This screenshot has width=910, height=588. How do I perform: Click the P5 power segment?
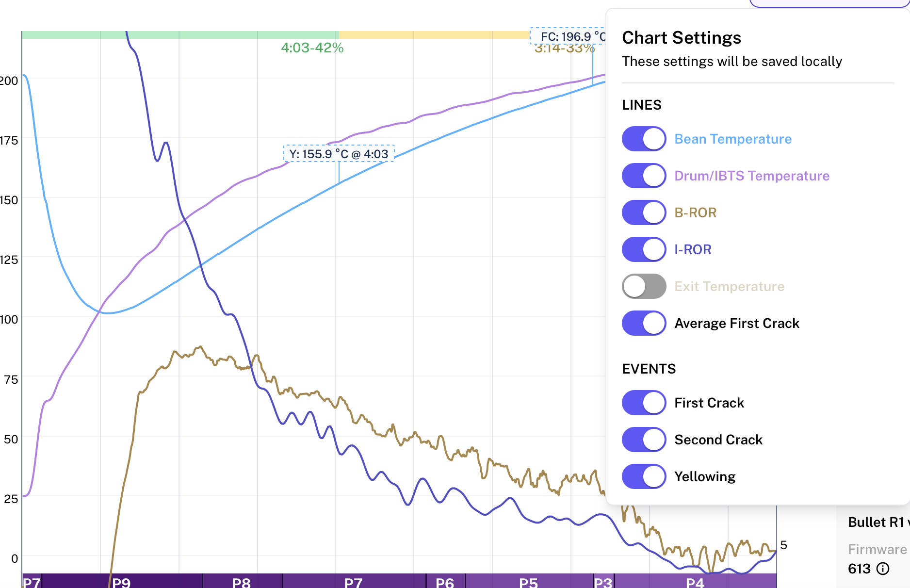(x=528, y=581)
